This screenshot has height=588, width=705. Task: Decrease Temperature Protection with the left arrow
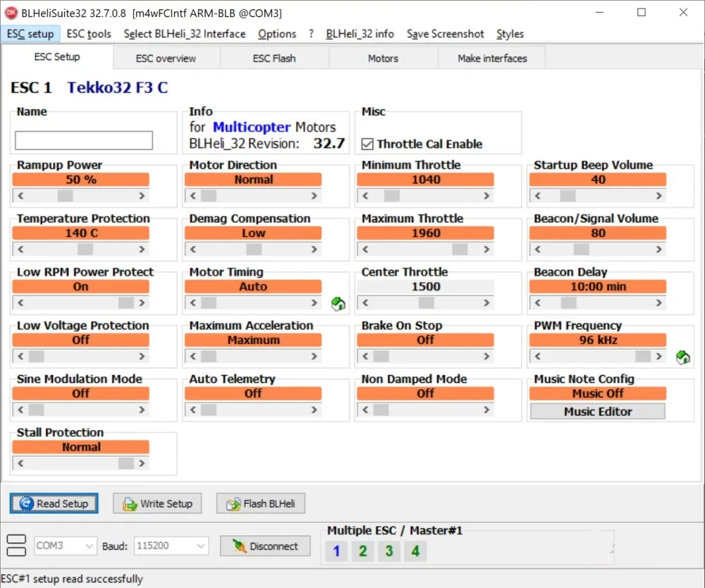tap(20, 249)
